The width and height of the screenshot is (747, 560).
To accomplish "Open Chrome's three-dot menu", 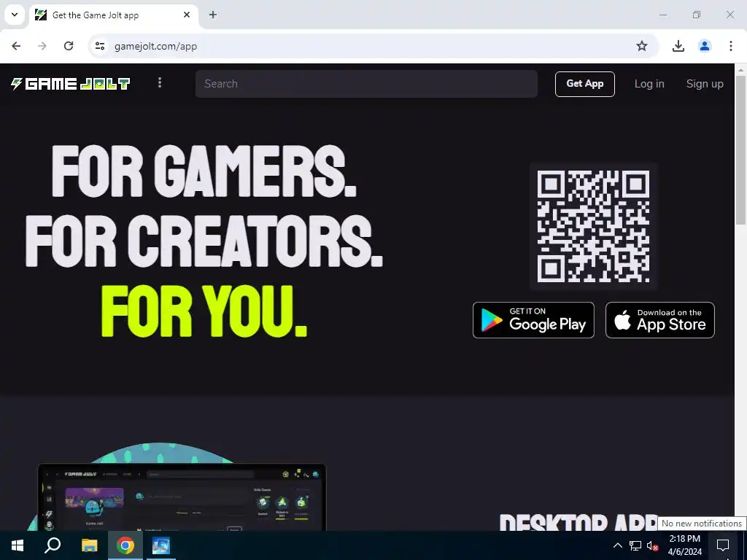I will coord(730,46).
